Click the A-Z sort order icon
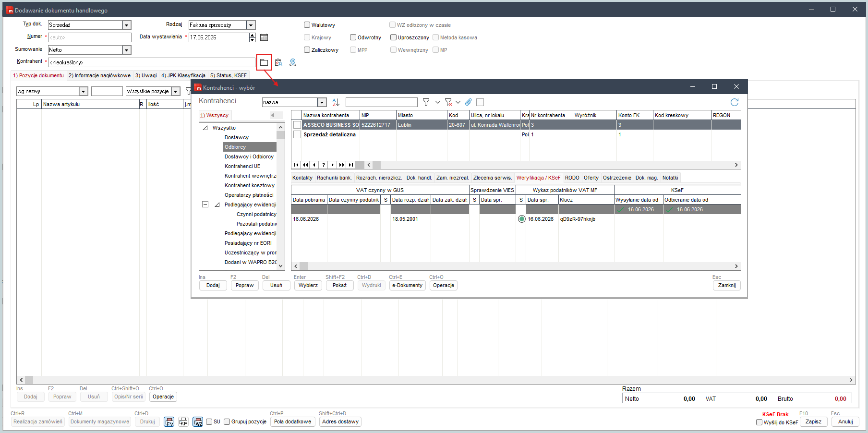The width and height of the screenshot is (868, 433). click(336, 102)
